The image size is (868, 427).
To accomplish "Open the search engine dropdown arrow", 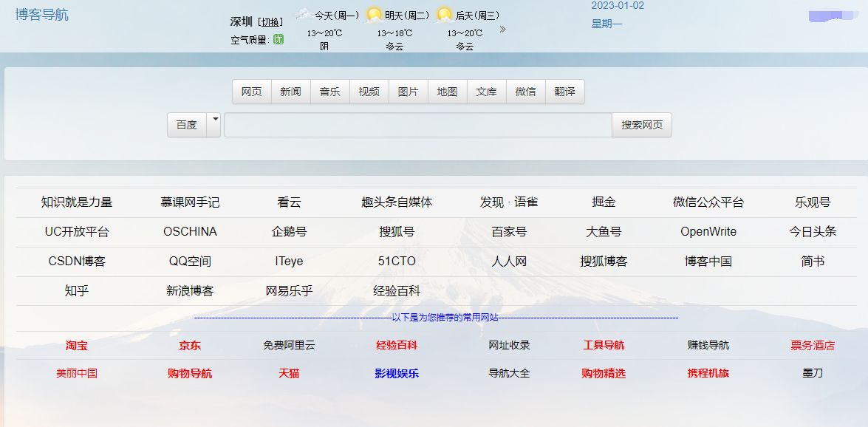I will click(213, 125).
